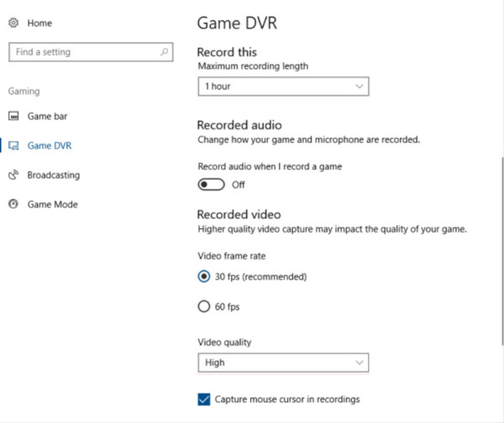Screen dimensions: 504x423
Task: Click the Home gear icon
Action: [13, 23]
